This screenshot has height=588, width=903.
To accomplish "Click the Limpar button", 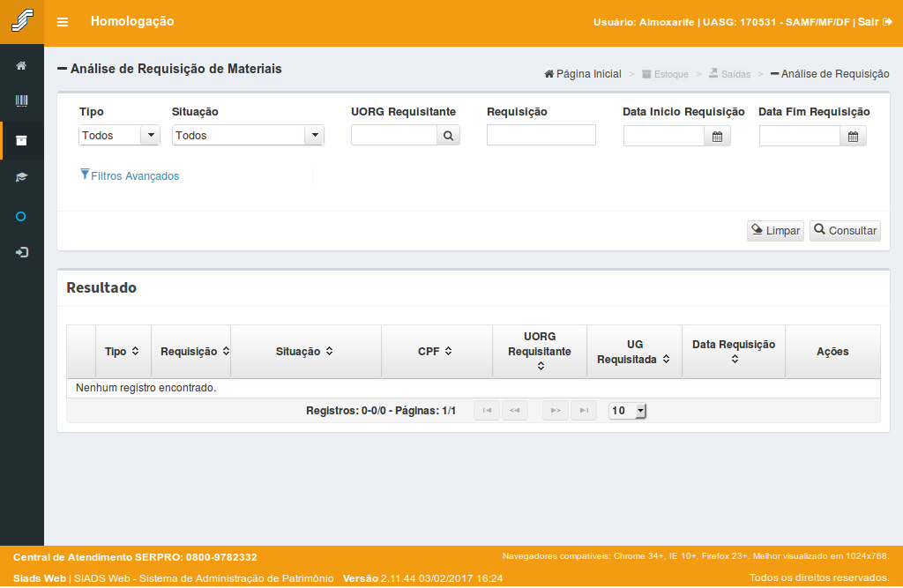I will [775, 230].
